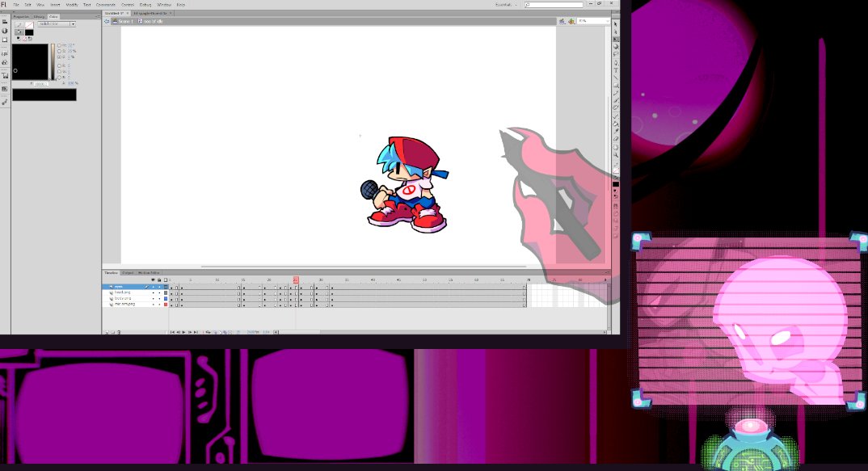868x471 pixels.
Task: Select the Line tool
Action: point(615,77)
